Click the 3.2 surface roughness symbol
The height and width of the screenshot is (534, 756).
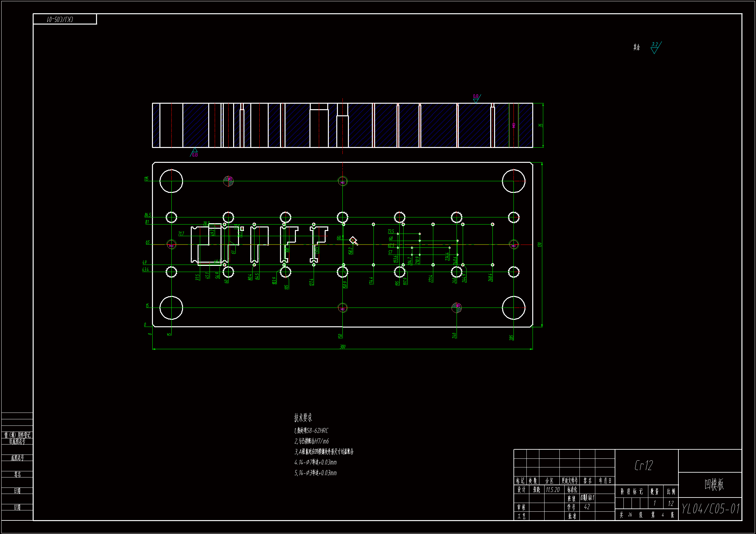click(655, 47)
